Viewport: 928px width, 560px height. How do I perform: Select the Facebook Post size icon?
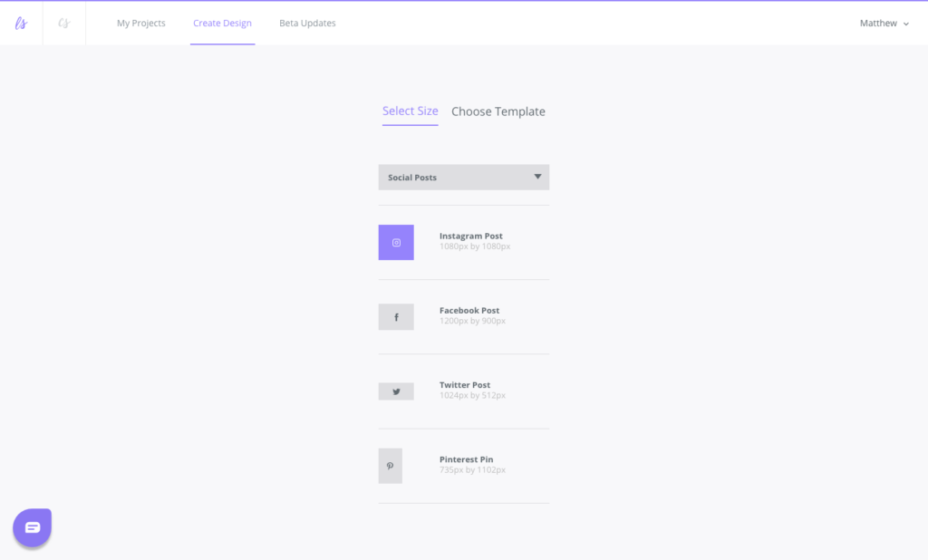pyautogui.click(x=396, y=317)
